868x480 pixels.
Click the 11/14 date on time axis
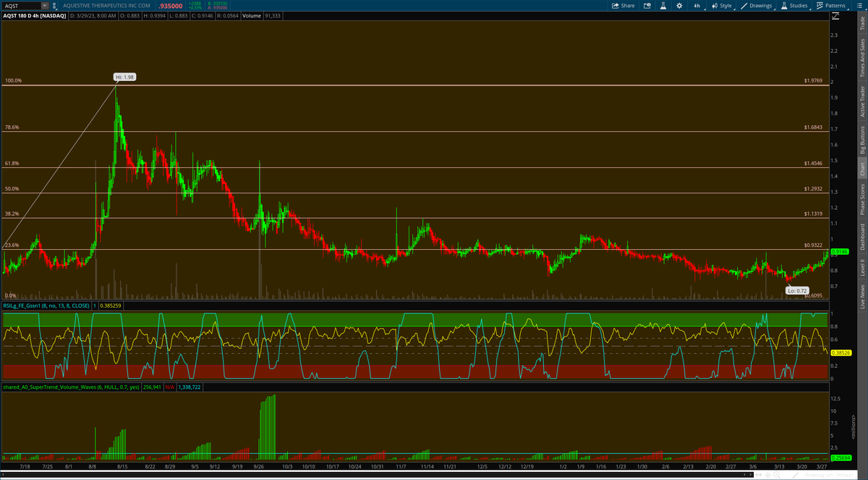(x=427, y=467)
